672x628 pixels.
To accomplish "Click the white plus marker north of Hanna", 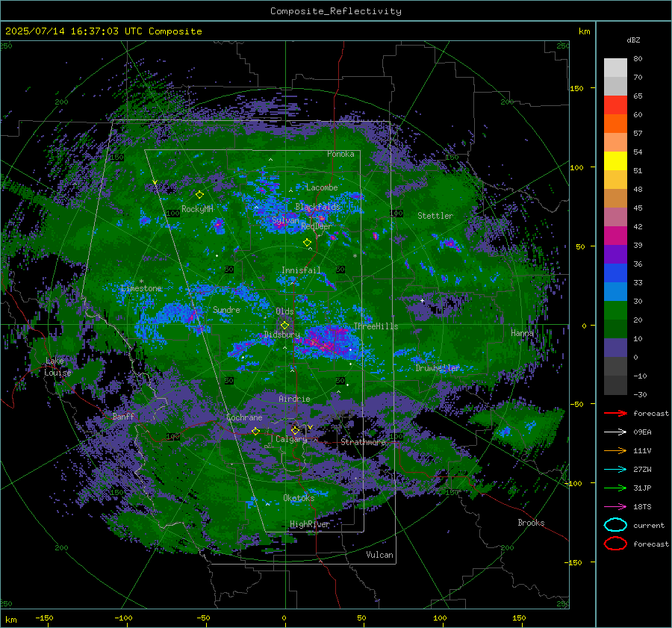I will (422, 300).
